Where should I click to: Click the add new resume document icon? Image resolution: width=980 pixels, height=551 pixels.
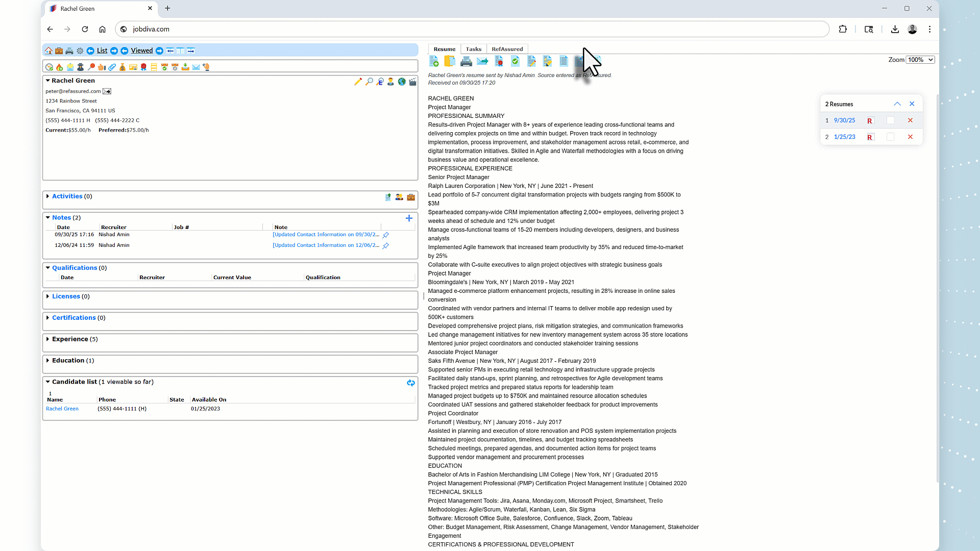(434, 62)
